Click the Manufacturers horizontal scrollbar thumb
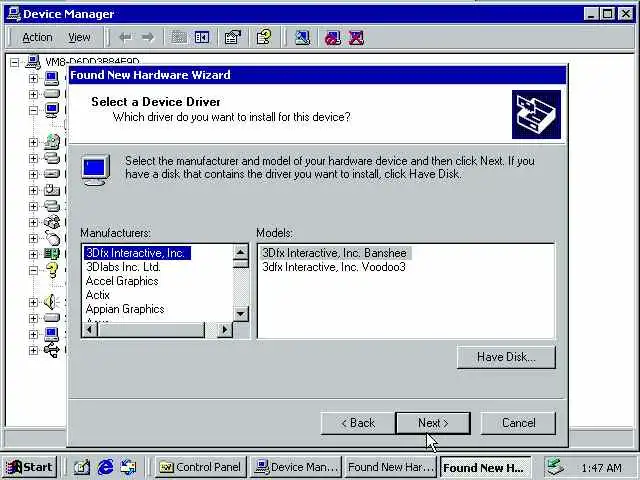Image resolution: width=640 pixels, height=480 pixels. coord(151,330)
